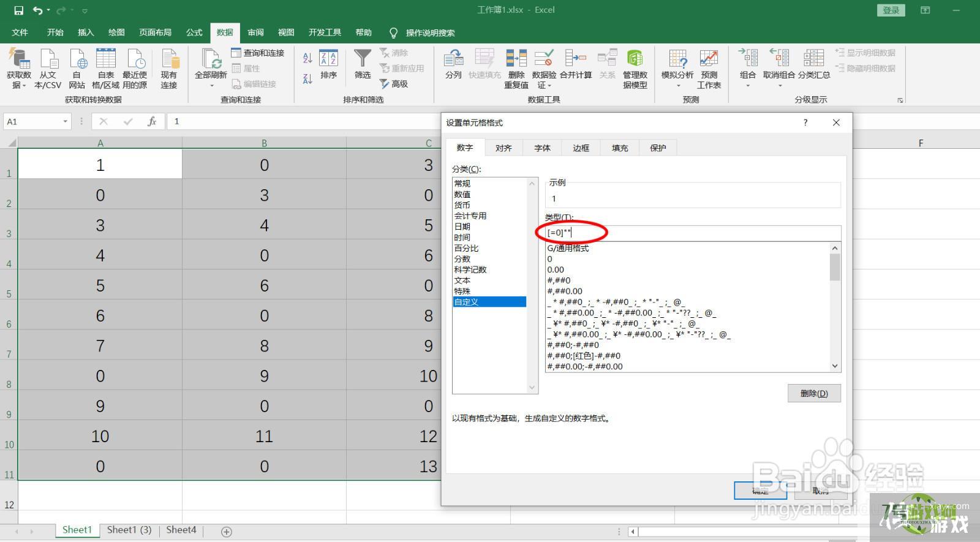Open the 填充 (Fill) dialog tab

tap(619, 148)
